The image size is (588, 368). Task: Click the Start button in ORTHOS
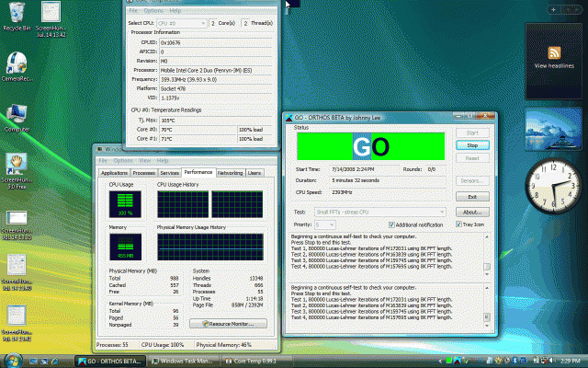pos(472,132)
